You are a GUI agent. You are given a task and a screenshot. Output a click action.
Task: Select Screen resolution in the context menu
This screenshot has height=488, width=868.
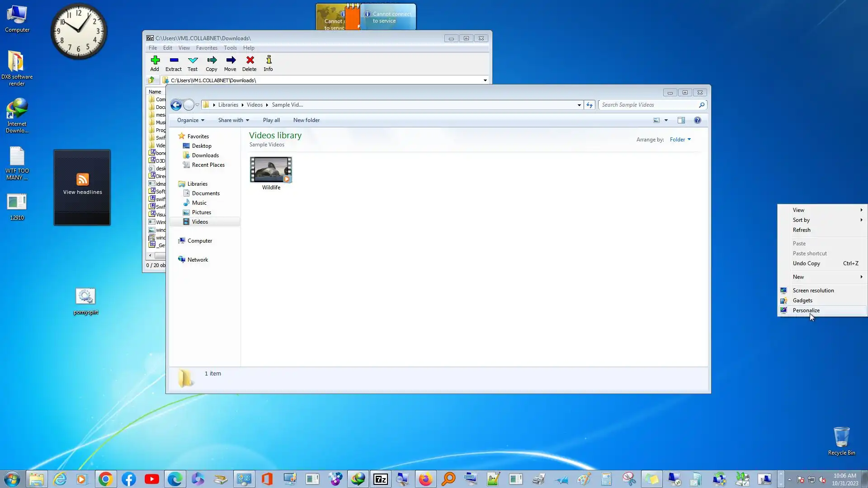(x=813, y=291)
